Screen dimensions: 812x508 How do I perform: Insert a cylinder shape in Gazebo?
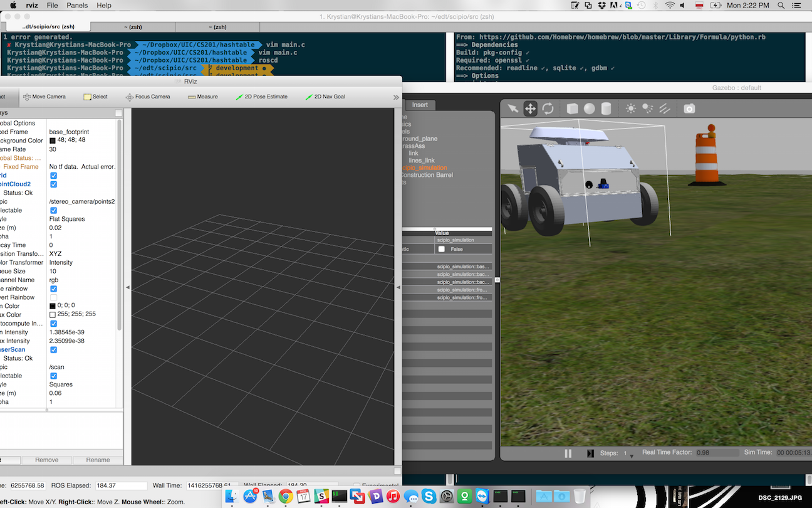[606, 108]
